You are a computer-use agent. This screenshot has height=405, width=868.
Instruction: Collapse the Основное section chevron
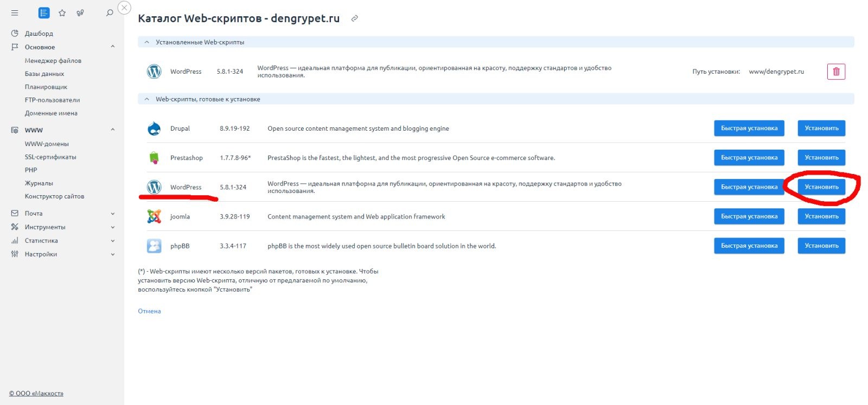click(113, 47)
